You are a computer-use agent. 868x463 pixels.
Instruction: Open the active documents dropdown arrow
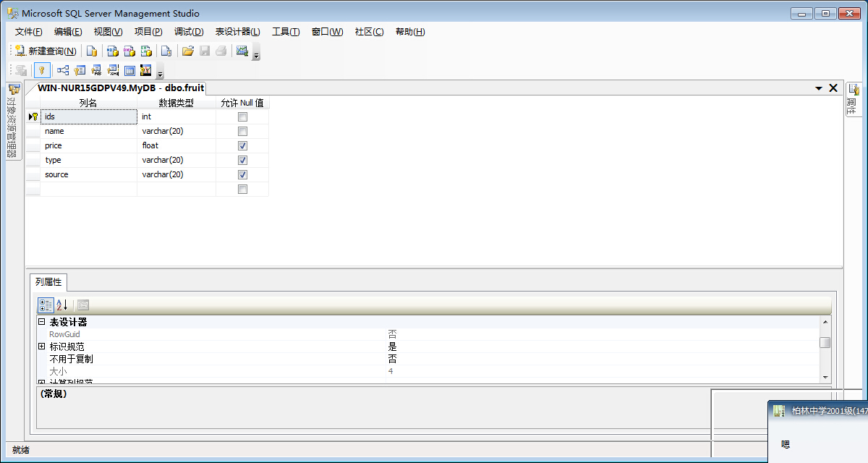coord(819,88)
